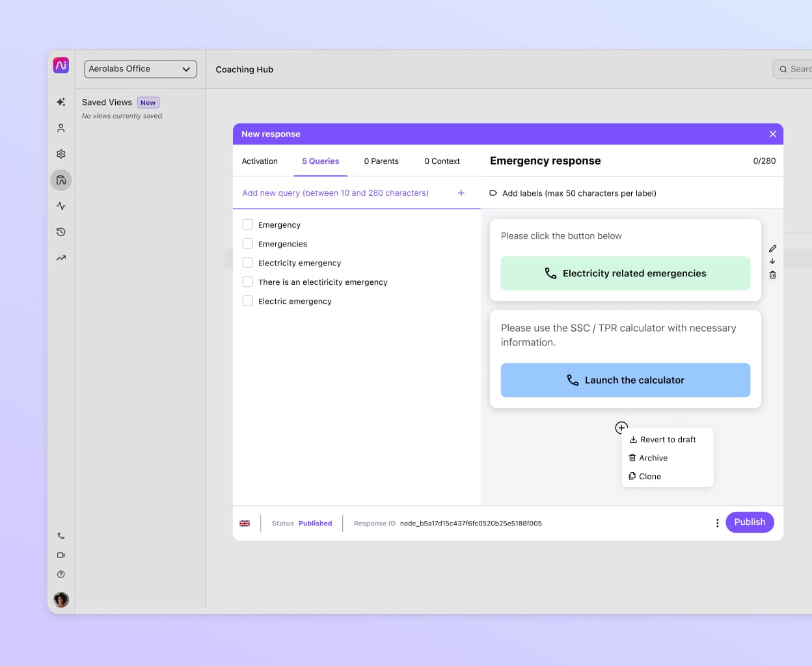Open history via the clock icon
The height and width of the screenshot is (666, 812).
(x=61, y=232)
